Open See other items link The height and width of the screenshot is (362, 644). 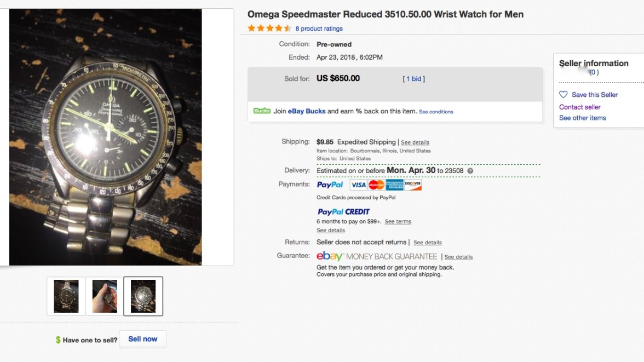coord(582,118)
